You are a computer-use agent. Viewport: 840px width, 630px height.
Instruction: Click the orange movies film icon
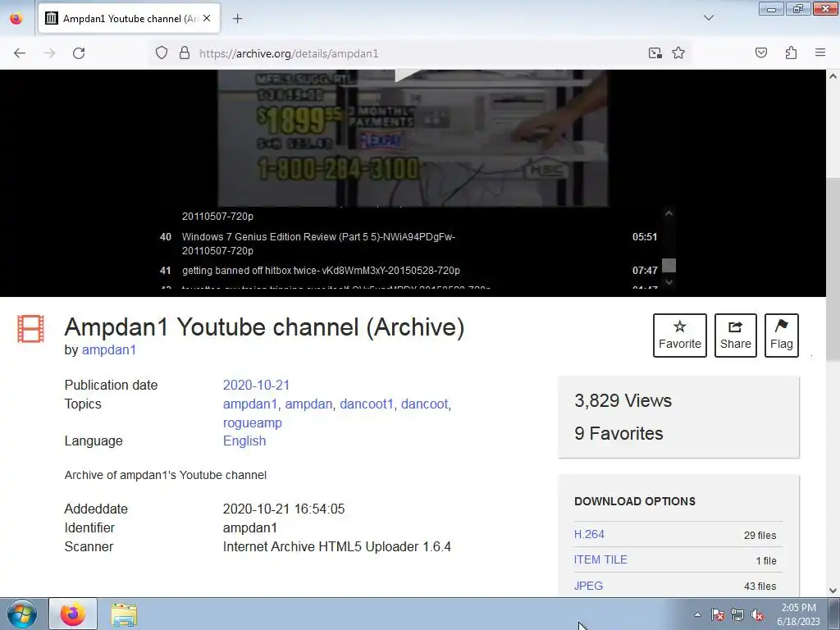(x=30, y=328)
